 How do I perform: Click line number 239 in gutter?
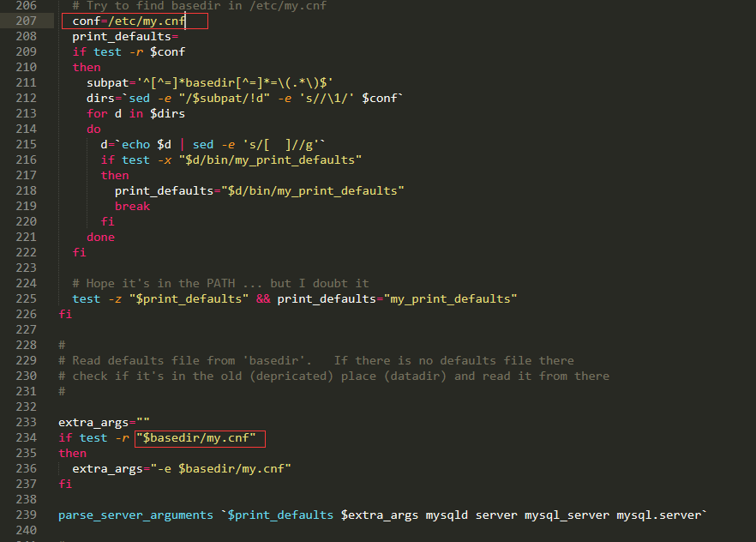pos(26,515)
